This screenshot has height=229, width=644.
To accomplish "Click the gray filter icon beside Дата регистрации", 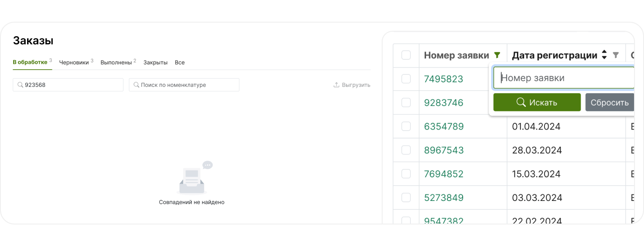I will [616, 55].
